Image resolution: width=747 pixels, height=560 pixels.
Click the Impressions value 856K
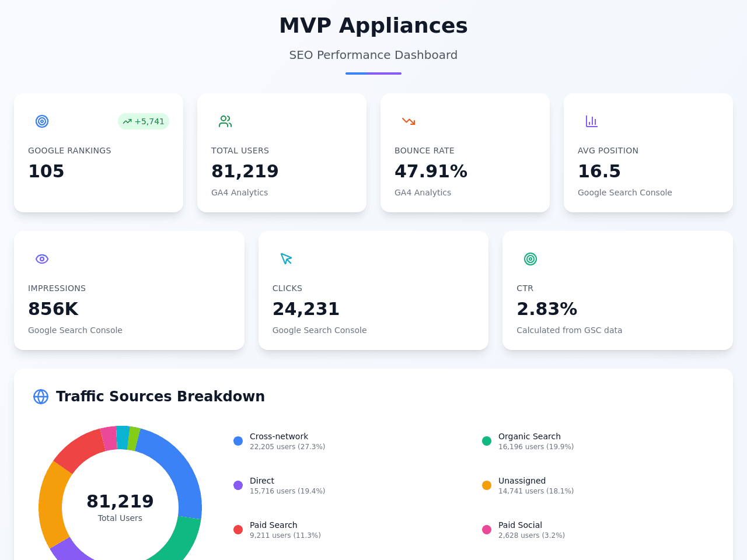coord(53,309)
